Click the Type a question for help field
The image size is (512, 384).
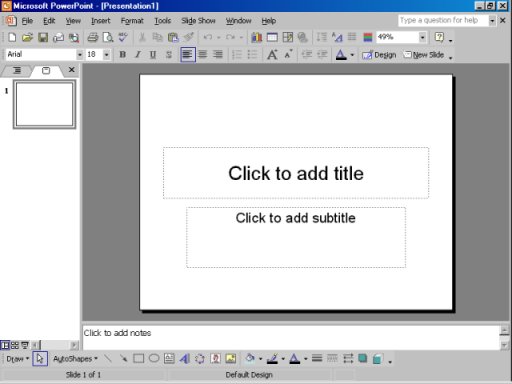443,21
